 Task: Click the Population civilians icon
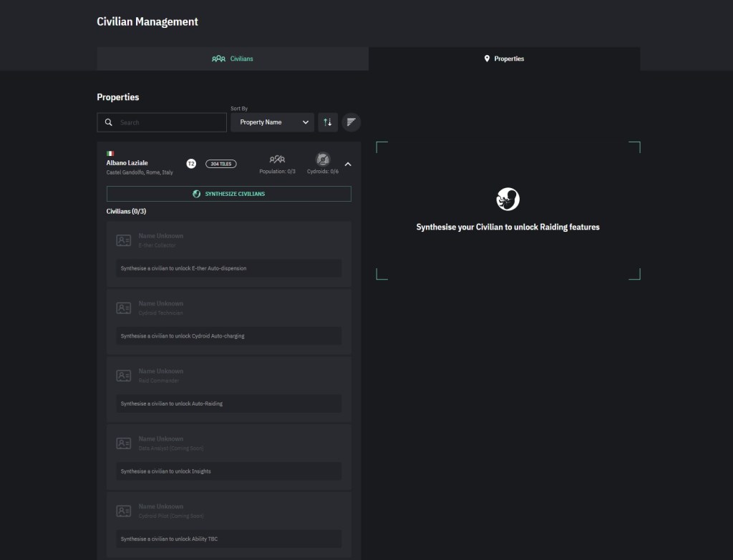277,159
